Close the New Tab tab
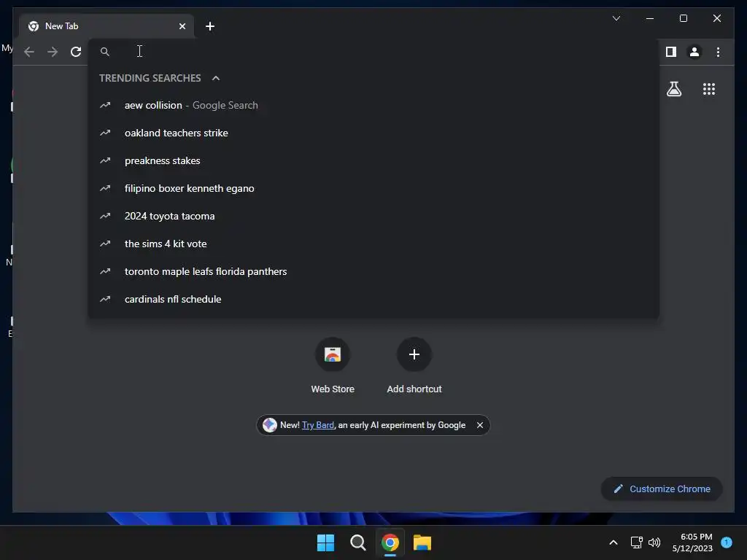747x560 pixels. 182,26
